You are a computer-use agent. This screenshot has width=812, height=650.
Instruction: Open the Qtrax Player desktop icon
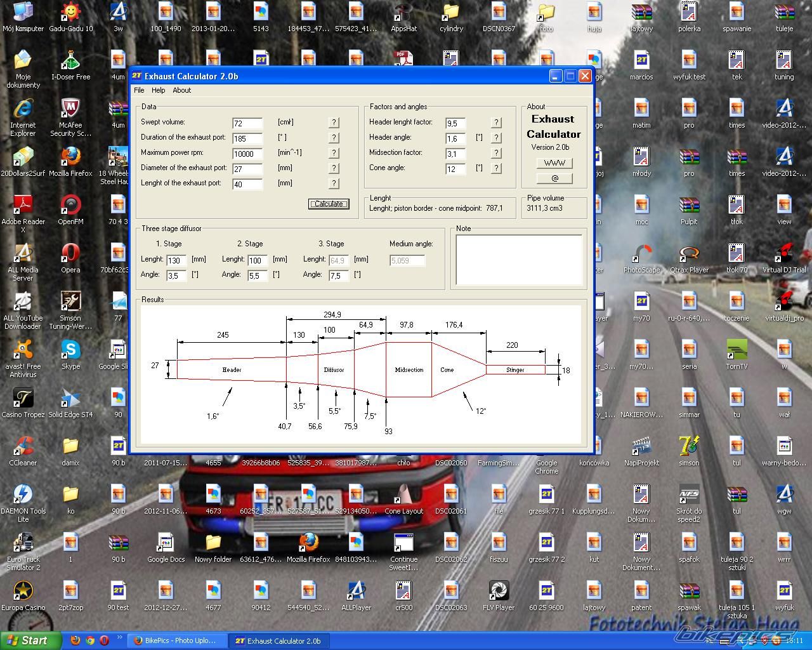(x=689, y=254)
